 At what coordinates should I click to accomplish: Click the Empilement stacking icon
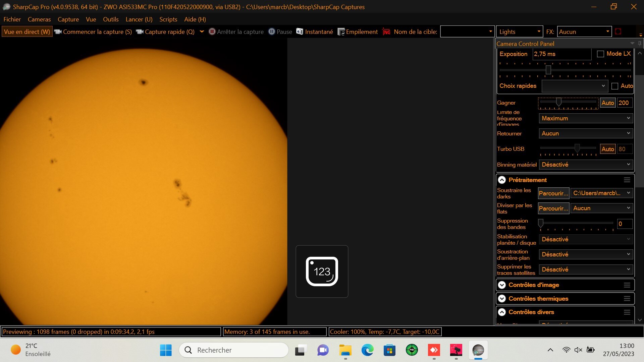341,32
